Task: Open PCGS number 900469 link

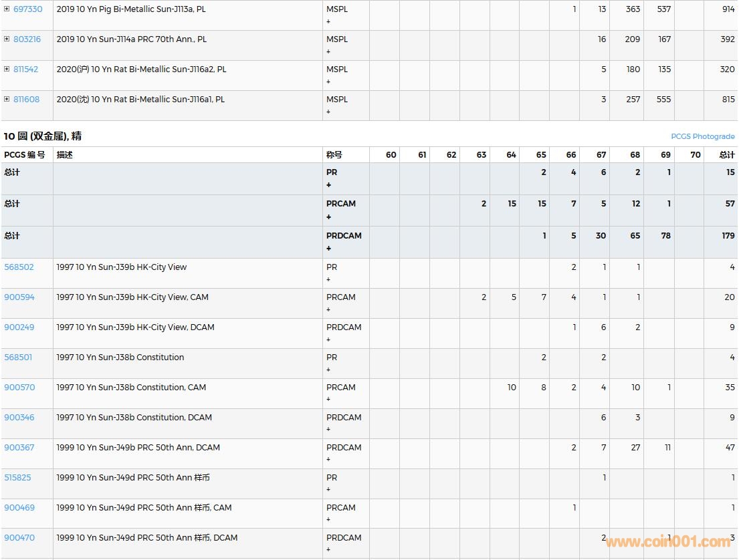Action: click(19, 508)
